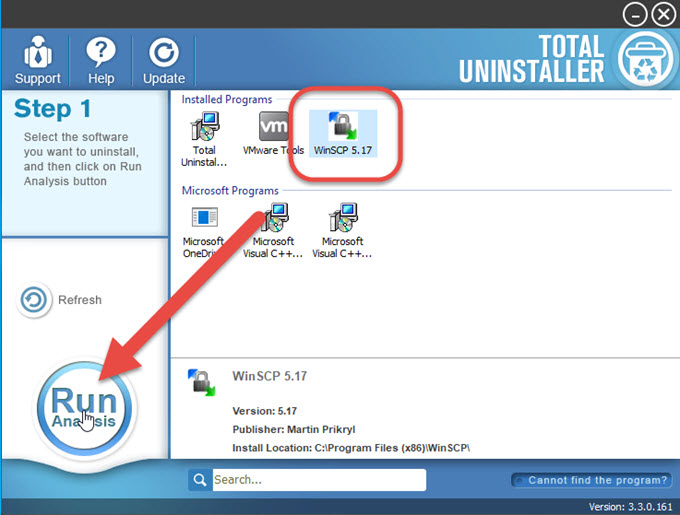Screen dimensions: 680x515
Task: Click the Refresh button
Action: click(x=59, y=300)
